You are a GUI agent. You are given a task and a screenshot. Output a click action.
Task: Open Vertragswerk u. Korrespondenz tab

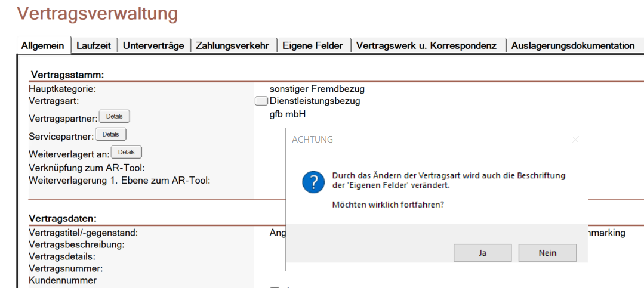point(426,45)
